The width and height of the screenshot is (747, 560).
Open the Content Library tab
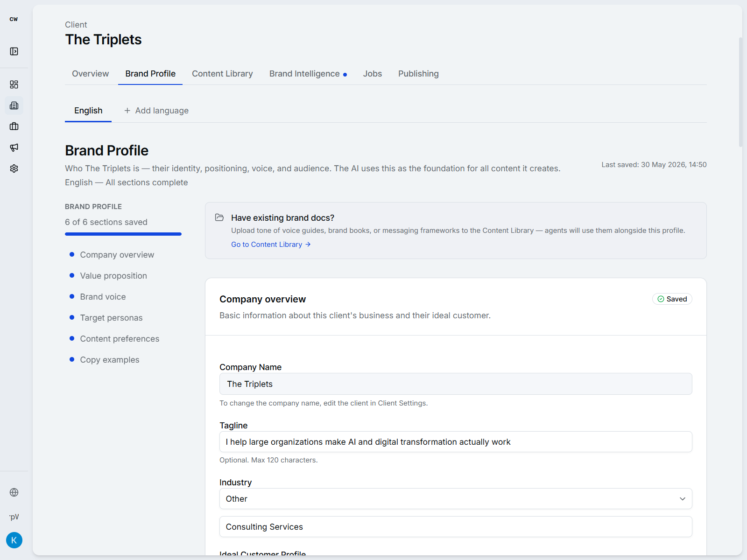click(222, 74)
